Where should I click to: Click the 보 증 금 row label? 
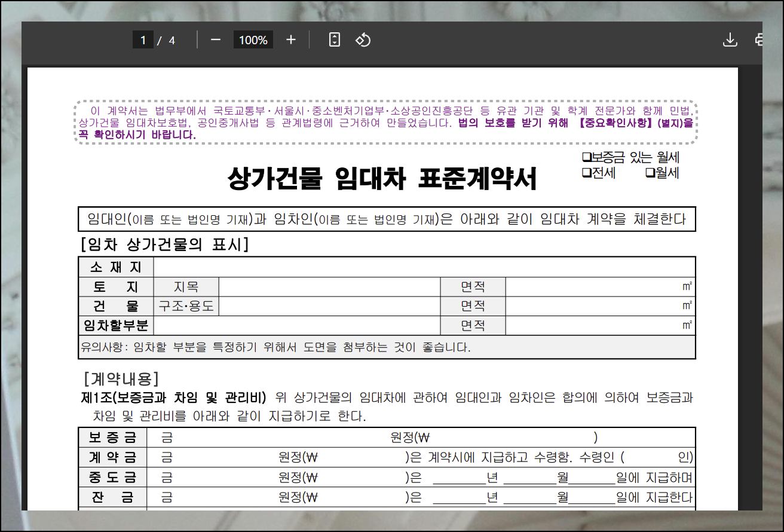point(112,438)
